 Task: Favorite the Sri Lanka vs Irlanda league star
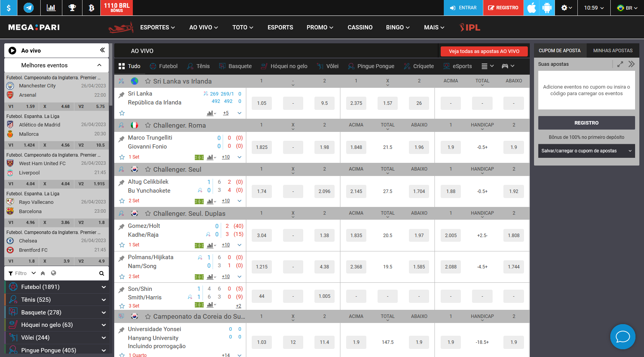coord(148,81)
